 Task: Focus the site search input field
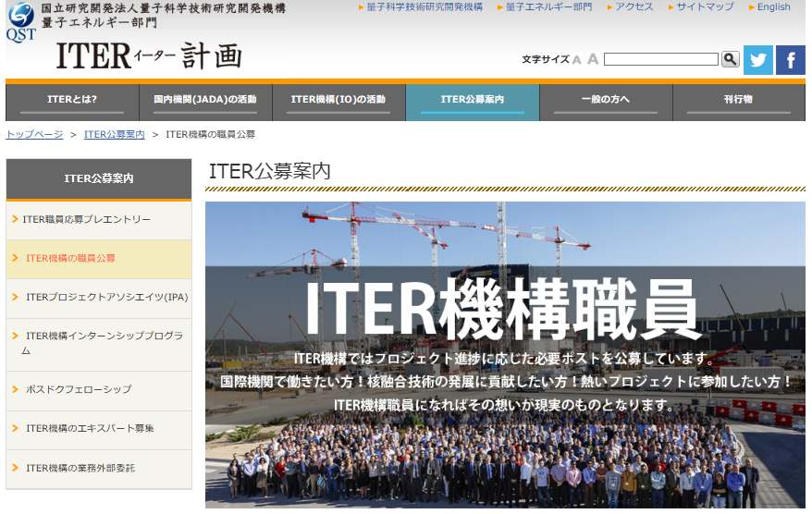tap(660, 59)
